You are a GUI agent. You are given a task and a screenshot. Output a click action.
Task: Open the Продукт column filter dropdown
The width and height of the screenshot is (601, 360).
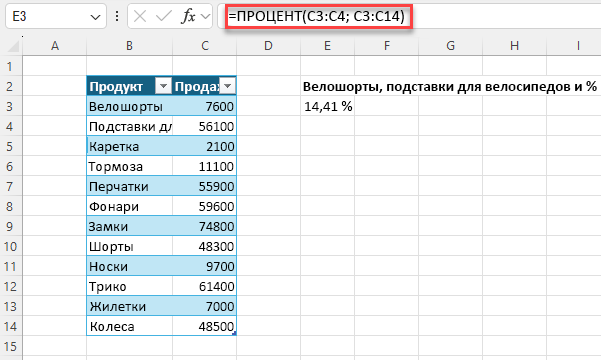coord(163,86)
